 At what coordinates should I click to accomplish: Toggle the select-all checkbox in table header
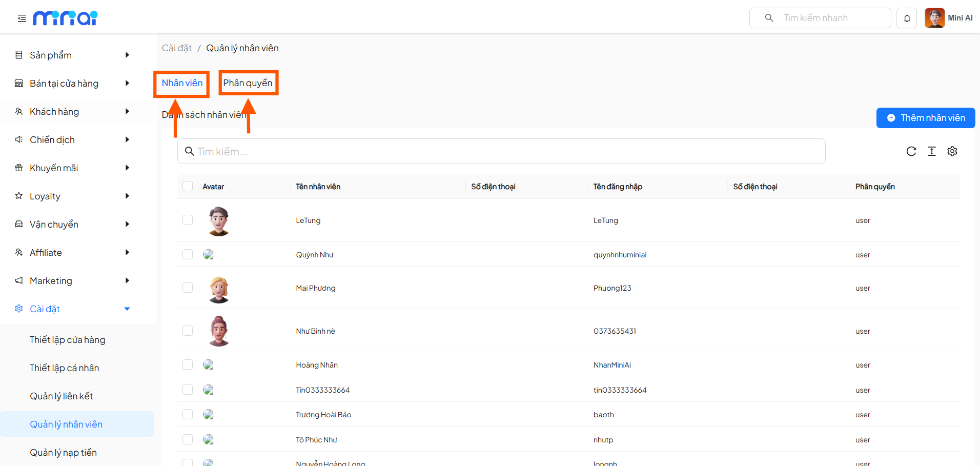[187, 186]
